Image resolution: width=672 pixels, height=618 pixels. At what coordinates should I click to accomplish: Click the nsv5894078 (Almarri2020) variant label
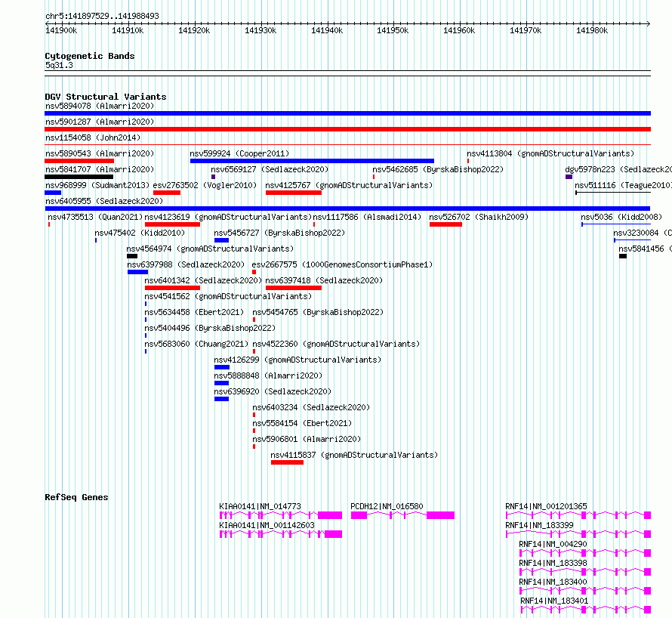100,106
